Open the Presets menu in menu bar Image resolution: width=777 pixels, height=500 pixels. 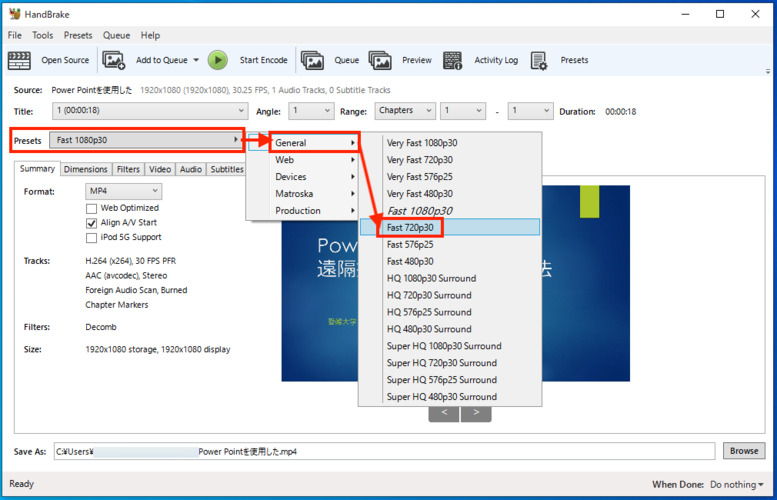coord(78,35)
